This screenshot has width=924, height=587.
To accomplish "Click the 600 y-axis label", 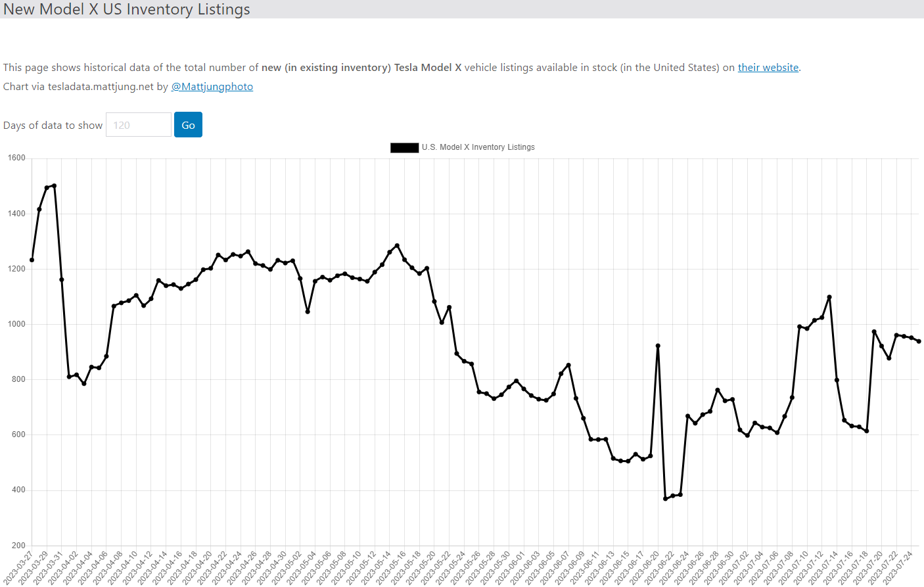I will point(18,434).
